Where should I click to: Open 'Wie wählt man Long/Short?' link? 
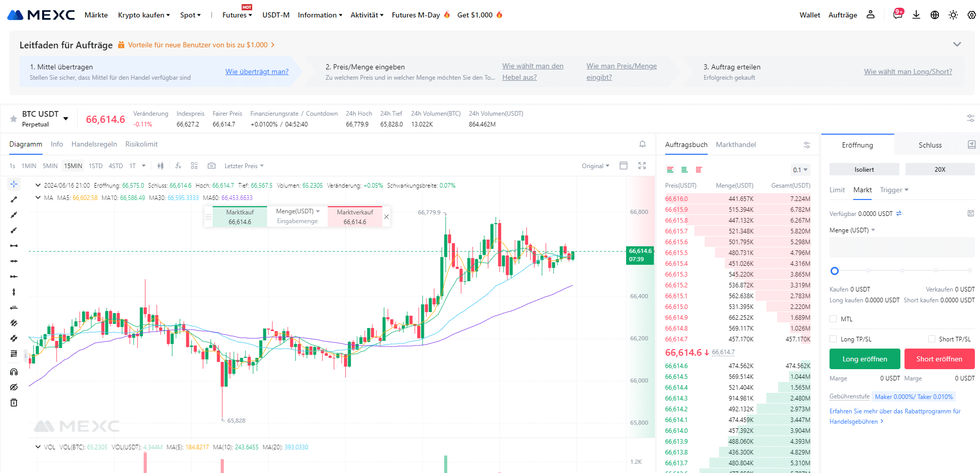pyautogui.click(x=908, y=71)
